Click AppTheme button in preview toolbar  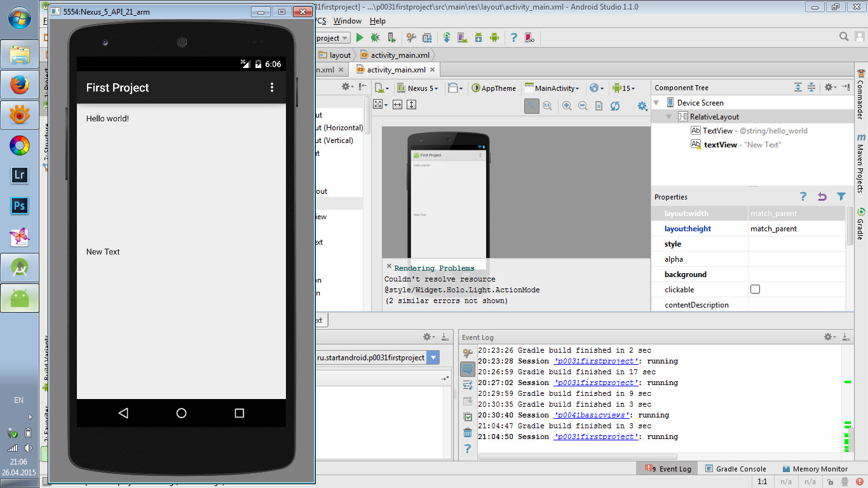point(494,88)
